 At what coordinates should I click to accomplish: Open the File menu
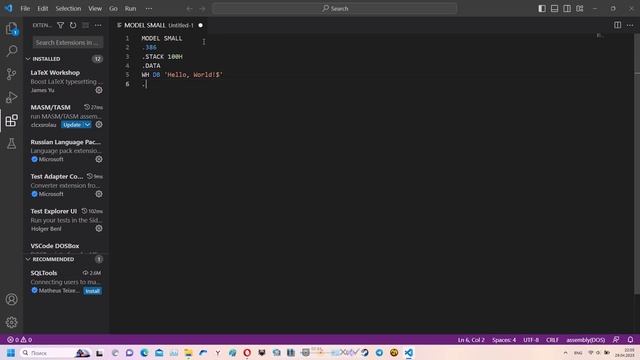(x=25, y=9)
